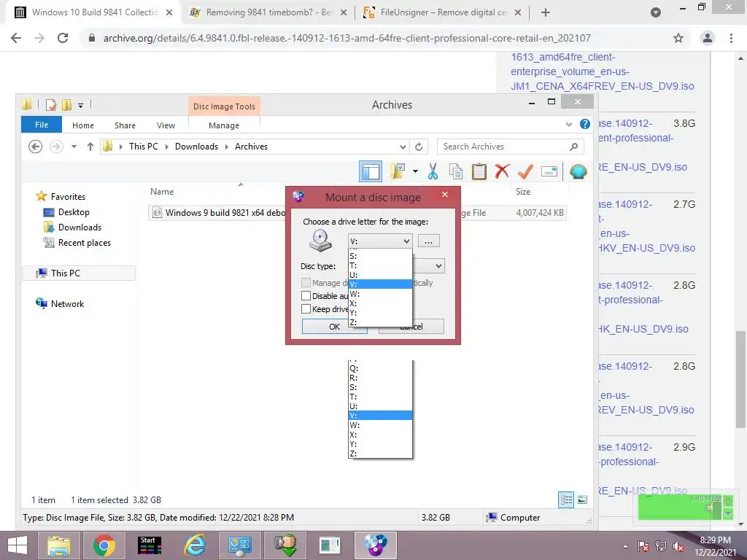Click the muted volume tray icon

pos(678,546)
